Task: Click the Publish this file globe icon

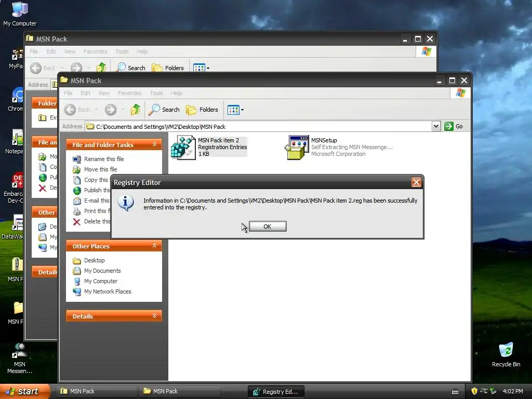Action: pos(77,190)
